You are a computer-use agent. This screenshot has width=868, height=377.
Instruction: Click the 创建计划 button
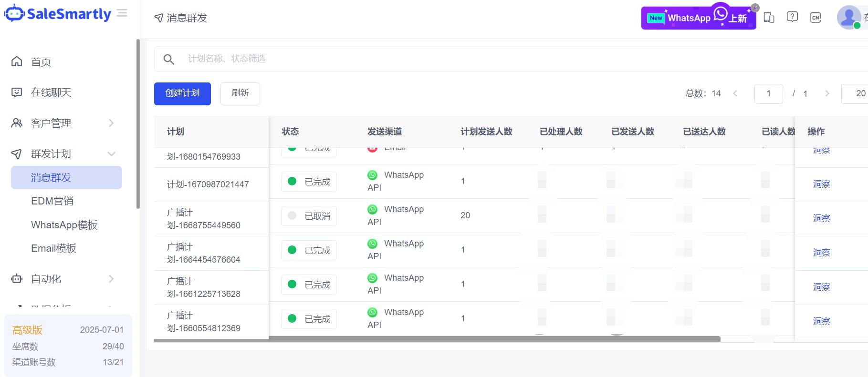pyautogui.click(x=182, y=93)
